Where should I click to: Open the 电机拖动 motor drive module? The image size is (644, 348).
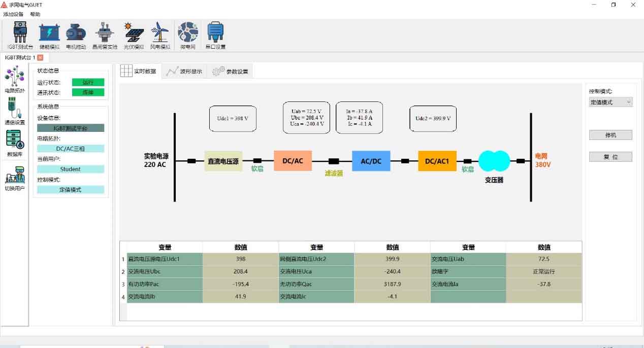tap(76, 36)
